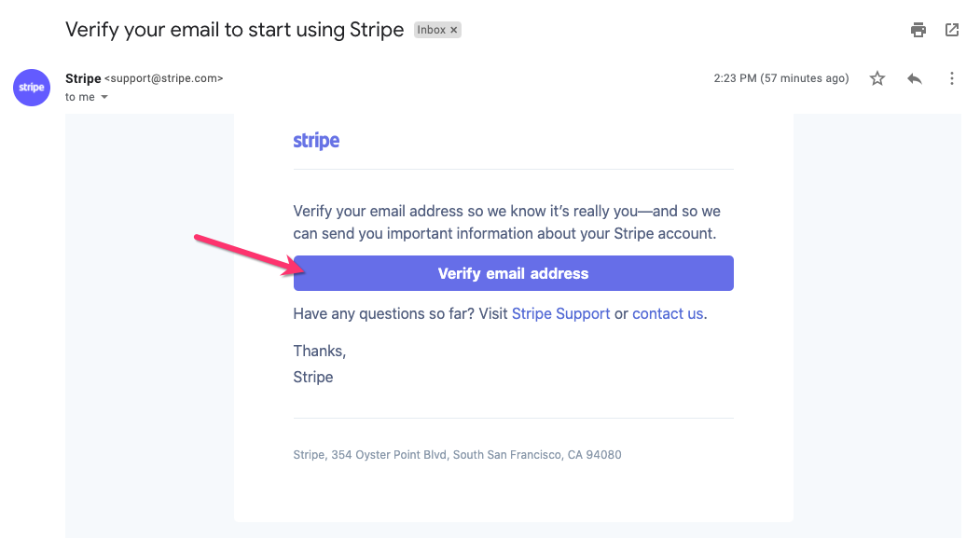Click the Stripe sender avatar
980x538 pixels.
pos(32,88)
